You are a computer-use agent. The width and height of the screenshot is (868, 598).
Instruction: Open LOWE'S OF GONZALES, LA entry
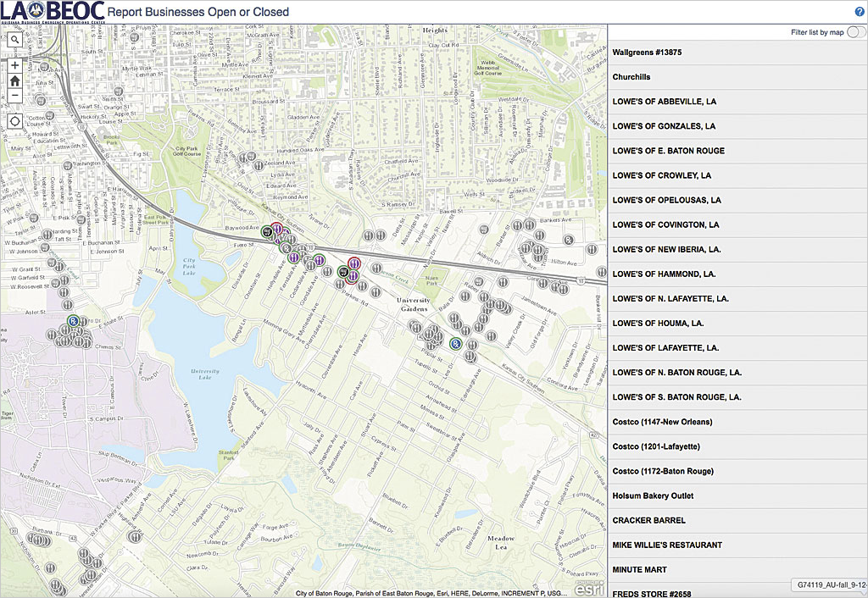click(737, 126)
